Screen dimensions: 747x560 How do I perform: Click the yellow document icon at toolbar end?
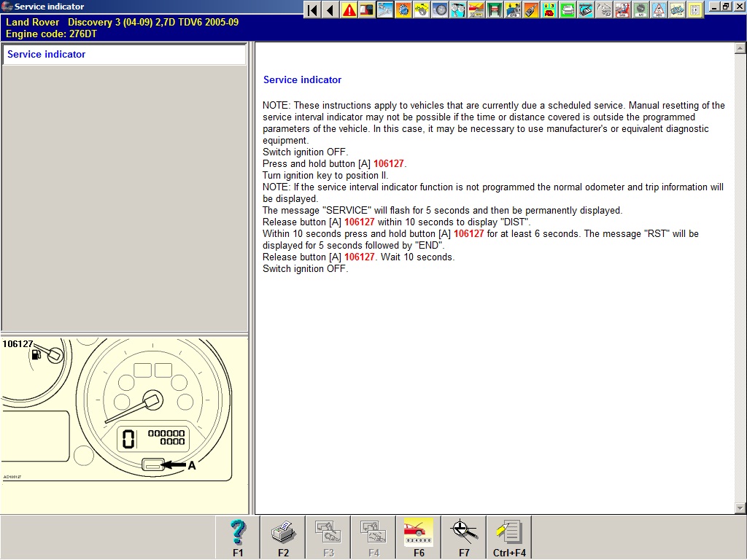(x=695, y=9)
